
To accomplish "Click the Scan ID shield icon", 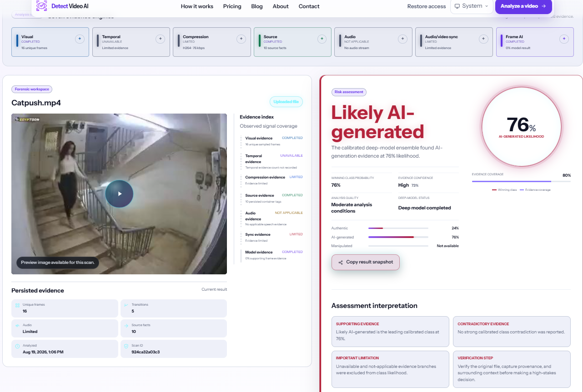I will coord(126,346).
